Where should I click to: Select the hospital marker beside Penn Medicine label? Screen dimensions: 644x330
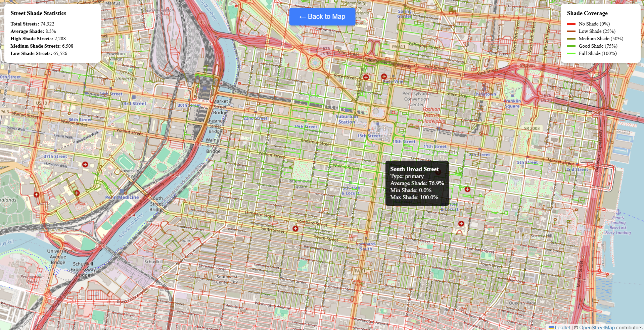coord(77,193)
